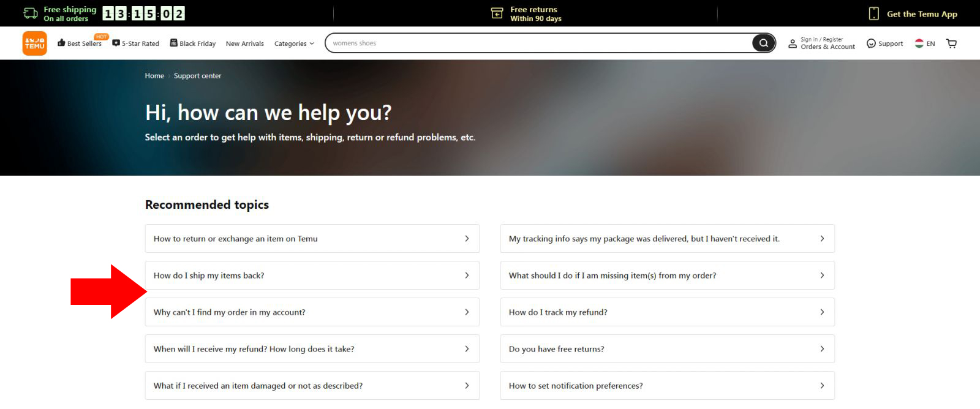Click the Home breadcrumb link
Image resolution: width=980 pixels, height=409 pixels.
(154, 76)
